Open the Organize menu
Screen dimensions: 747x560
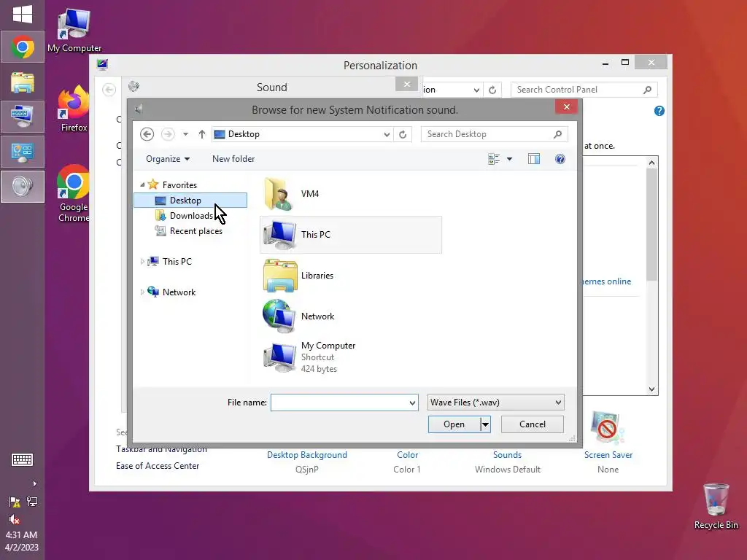pyautogui.click(x=168, y=159)
